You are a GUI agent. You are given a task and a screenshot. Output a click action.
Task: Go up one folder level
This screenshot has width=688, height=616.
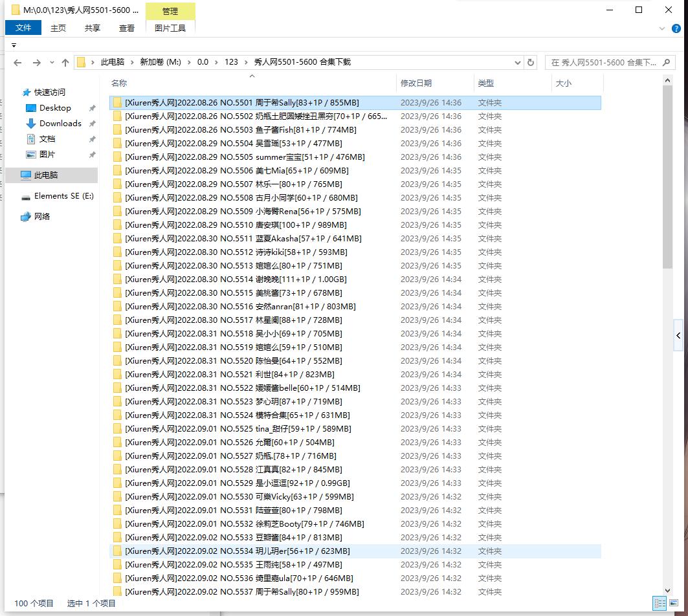(65, 63)
